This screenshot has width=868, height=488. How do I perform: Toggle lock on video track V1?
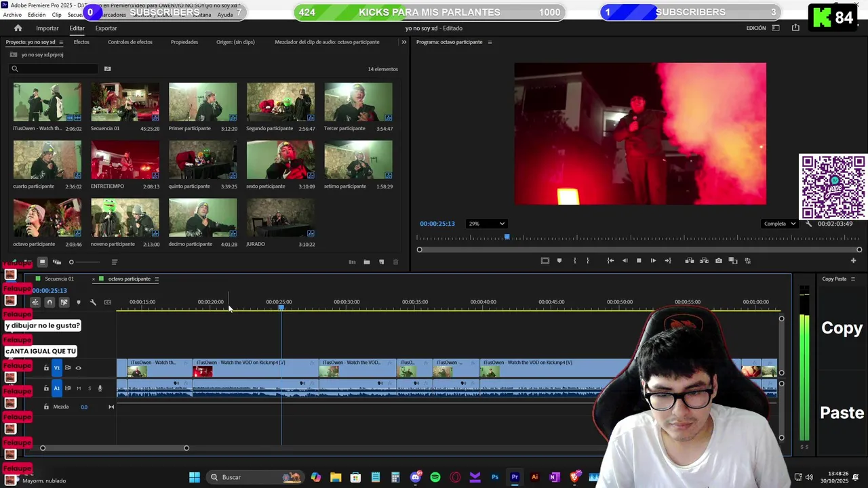[46, 368]
